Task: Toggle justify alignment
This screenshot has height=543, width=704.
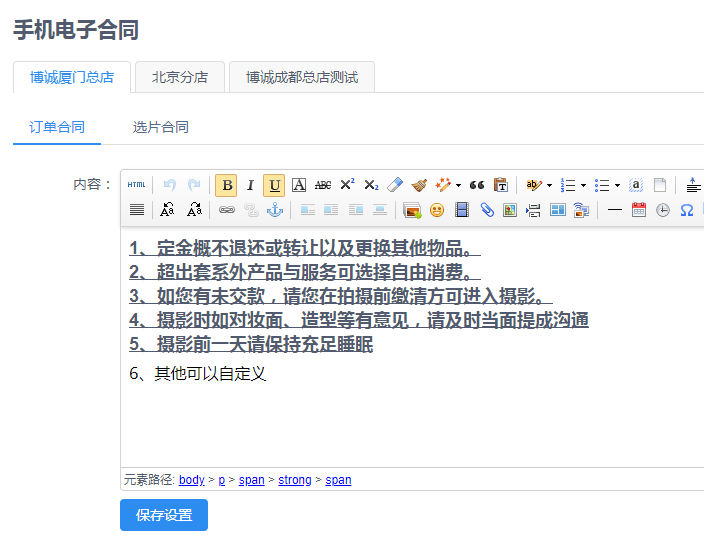Action: [x=137, y=210]
